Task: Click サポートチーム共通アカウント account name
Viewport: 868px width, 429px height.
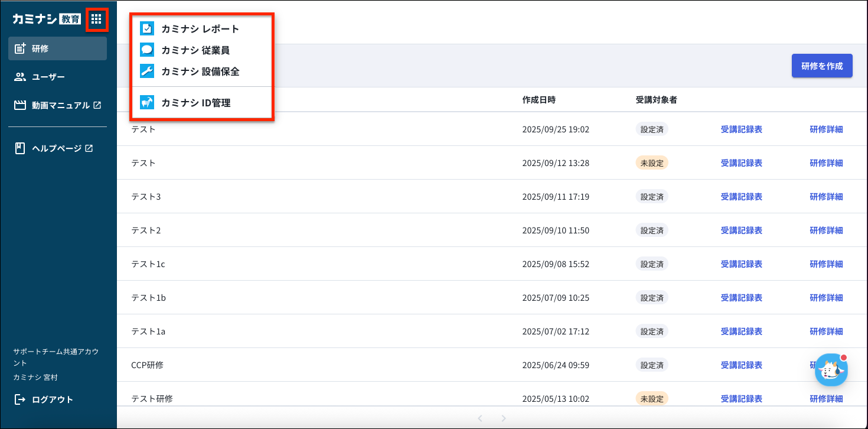Action: coord(56,357)
